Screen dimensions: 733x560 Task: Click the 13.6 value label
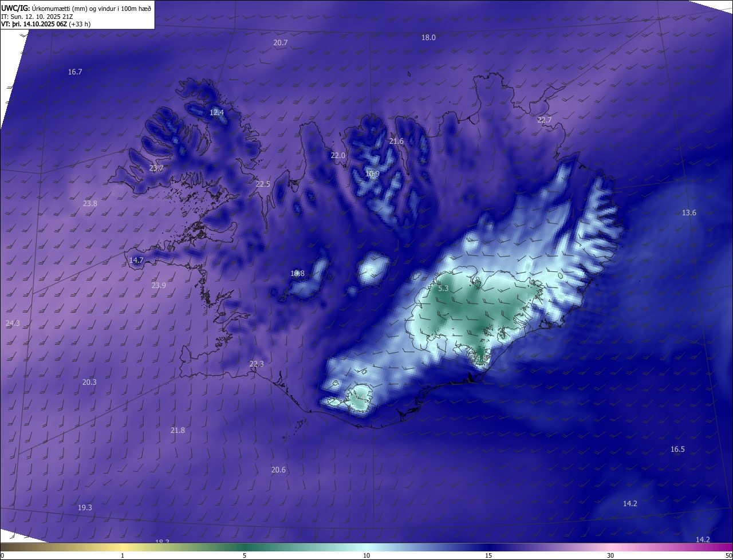[689, 212]
